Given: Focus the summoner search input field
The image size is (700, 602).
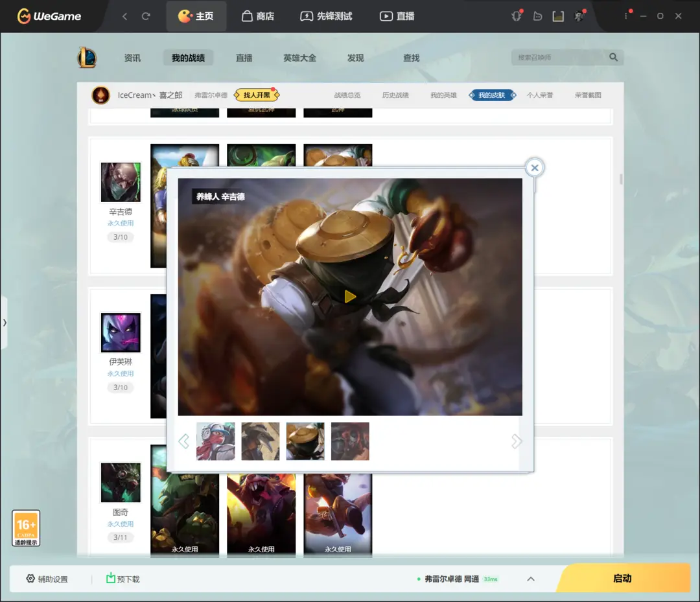Looking at the screenshot, I should [x=559, y=58].
